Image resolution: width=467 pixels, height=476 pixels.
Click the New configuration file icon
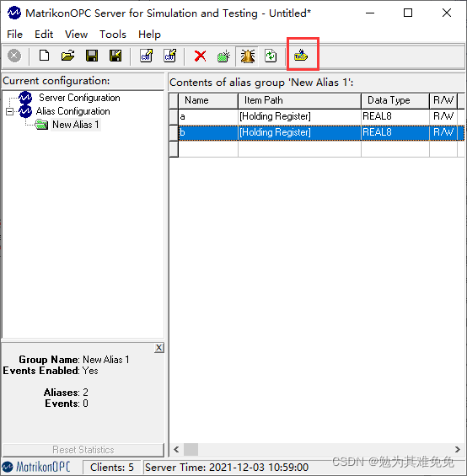click(45, 56)
